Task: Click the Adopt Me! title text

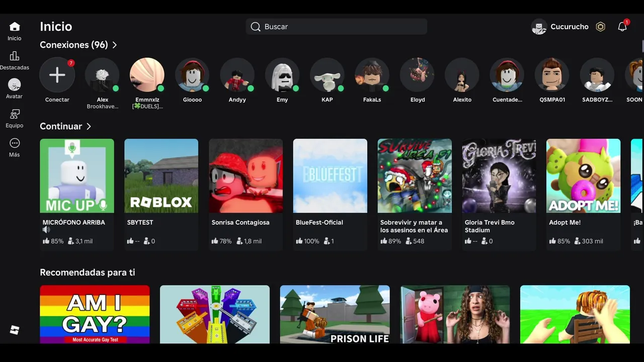Action: point(565,222)
